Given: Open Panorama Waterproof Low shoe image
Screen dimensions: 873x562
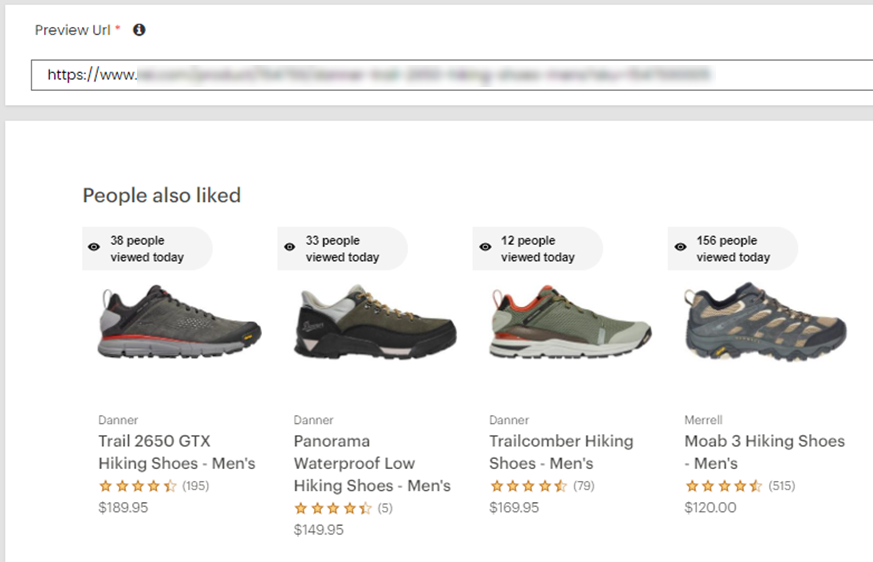Looking at the screenshot, I should pos(375,322).
